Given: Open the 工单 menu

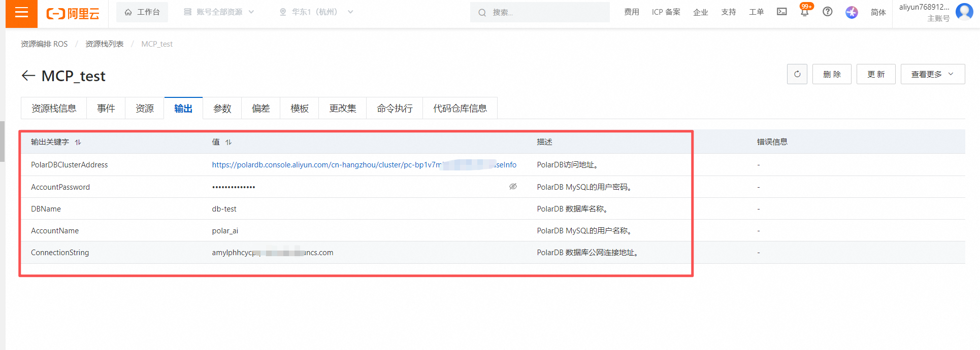Looking at the screenshot, I should pos(757,12).
